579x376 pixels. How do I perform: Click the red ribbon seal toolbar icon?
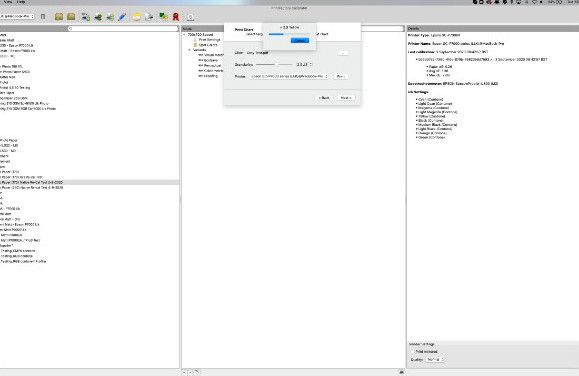pyautogui.click(x=176, y=17)
